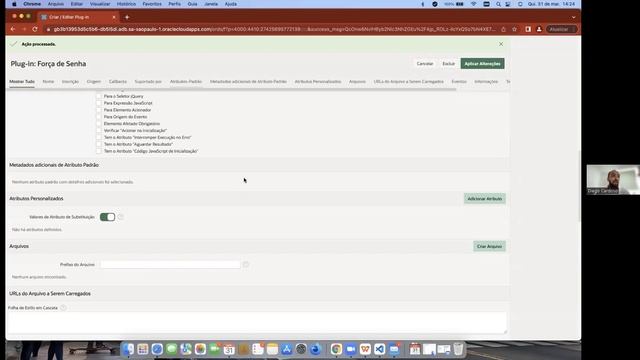Click the Diego Cardoso video thumbnail
Screen dimensions: 640x360
pos(613,180)
